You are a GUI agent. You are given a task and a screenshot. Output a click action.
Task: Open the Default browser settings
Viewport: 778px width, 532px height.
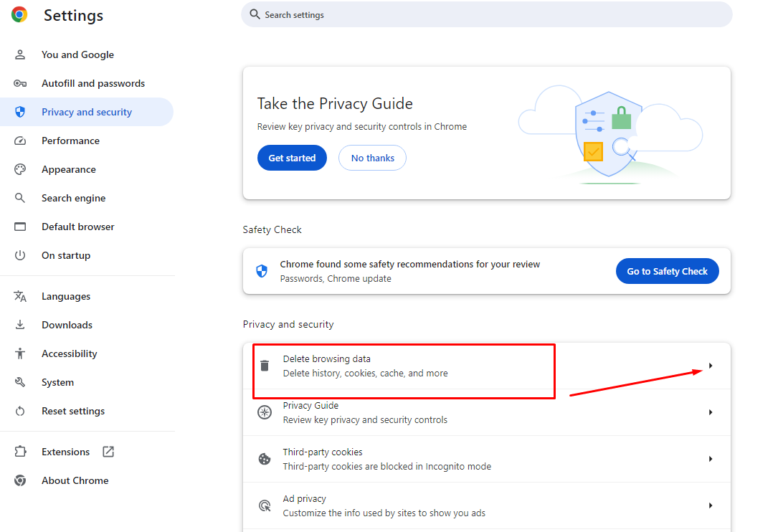[x=86, y=227]
